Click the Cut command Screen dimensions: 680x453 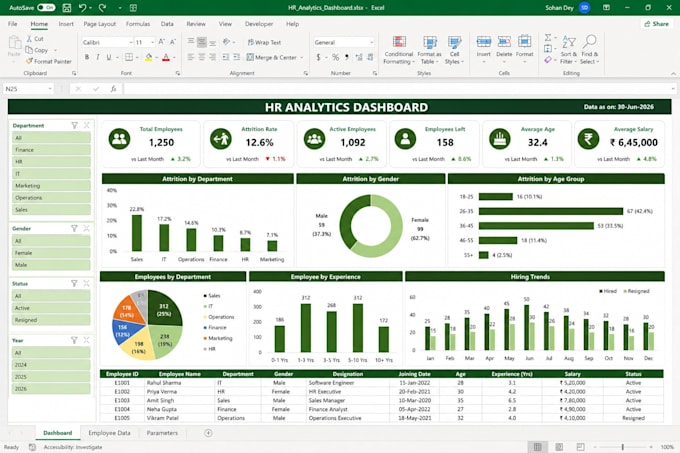point(35,39)
